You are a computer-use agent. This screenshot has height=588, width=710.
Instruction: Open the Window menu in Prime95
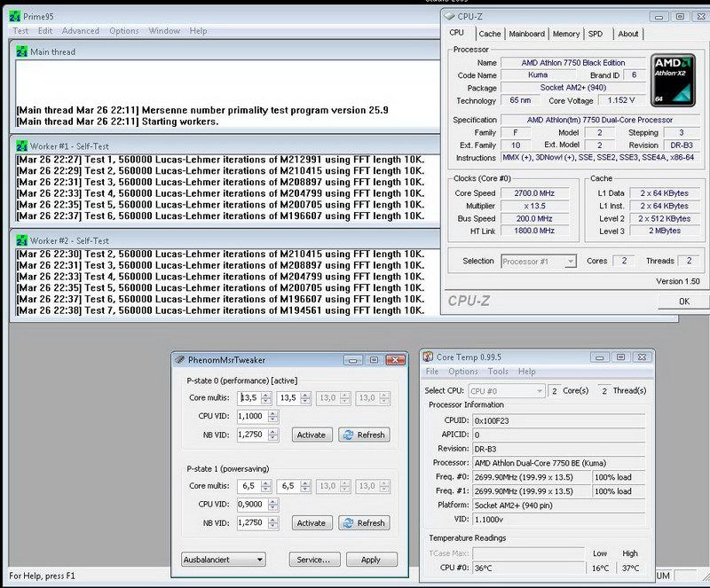coord(164,31)
